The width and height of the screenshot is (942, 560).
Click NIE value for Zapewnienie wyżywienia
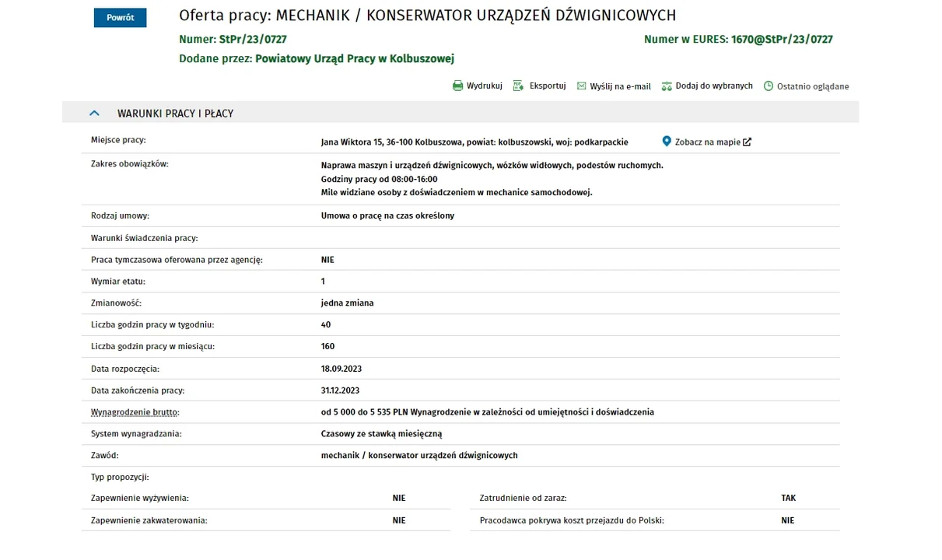[399, 498]
